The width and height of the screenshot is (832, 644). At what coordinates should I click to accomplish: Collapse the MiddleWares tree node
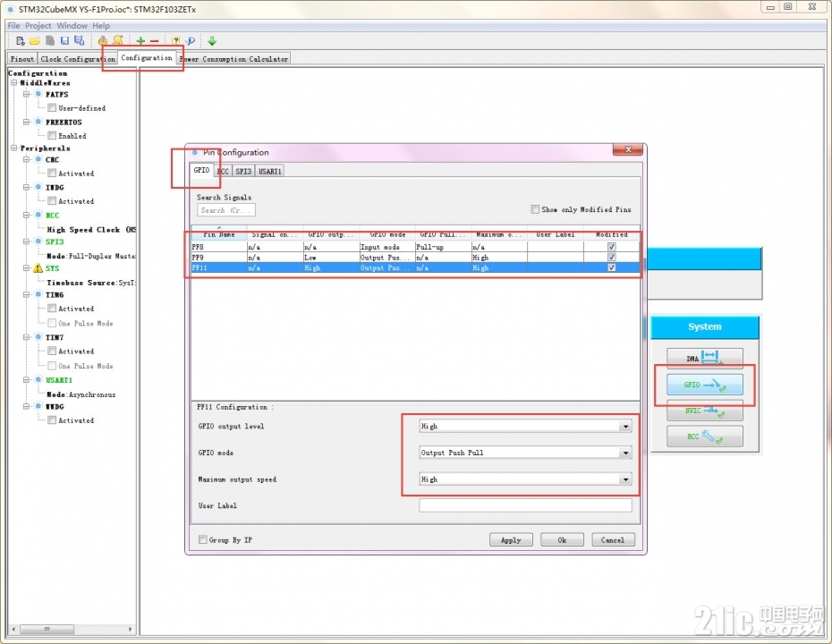(13, 83)
